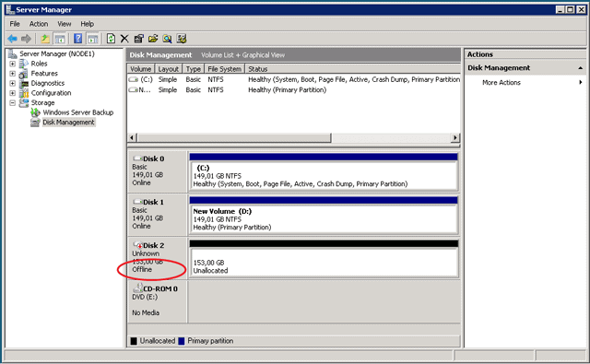Image resolution: width=590 pixels, height=364 pixels.
Task: Click the Server Manager (NODE1) root icon
Action: pos(12,53)
